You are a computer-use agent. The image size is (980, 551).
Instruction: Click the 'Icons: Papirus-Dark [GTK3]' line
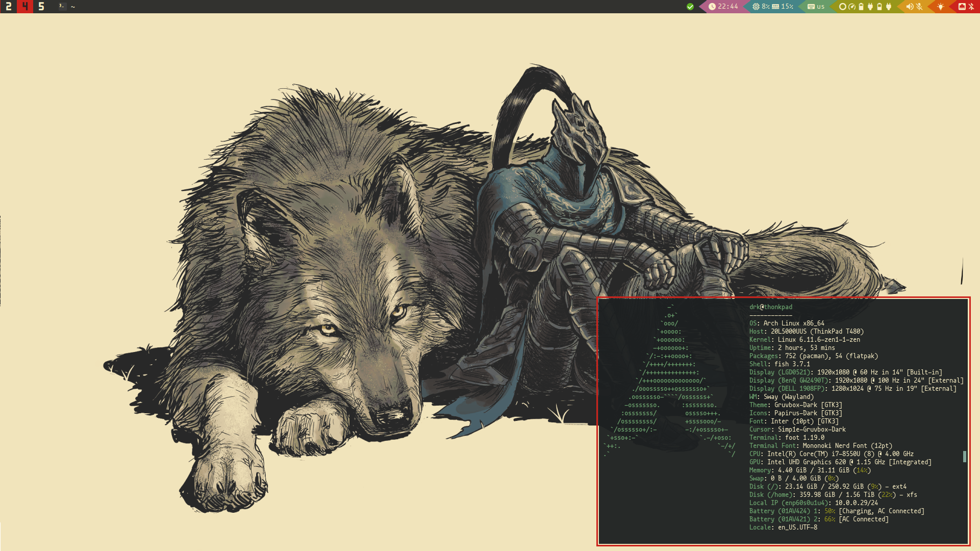(796, 413)
